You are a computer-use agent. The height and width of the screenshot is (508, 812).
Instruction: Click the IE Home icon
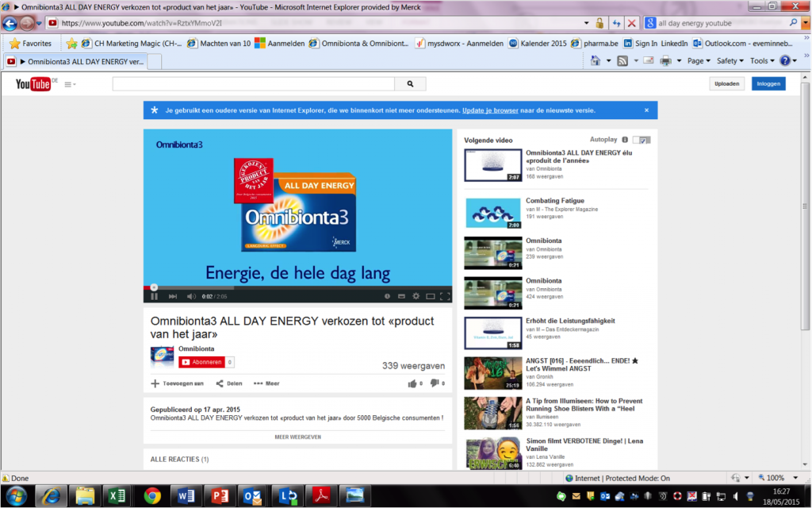pos(596,60)
